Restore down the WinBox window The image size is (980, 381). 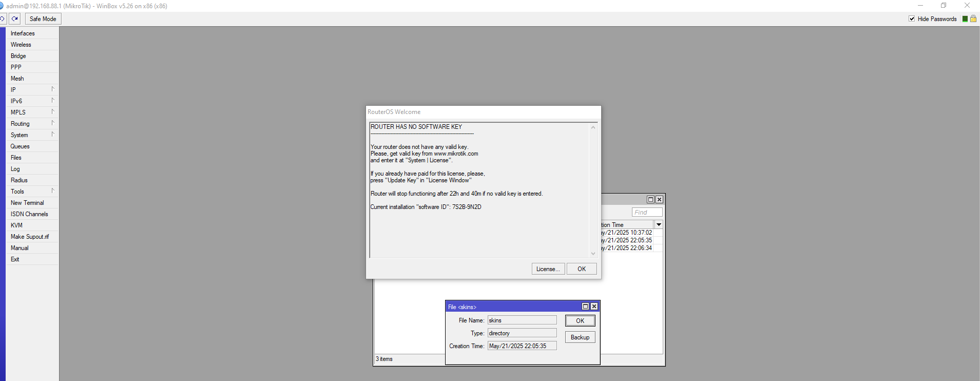click(944, 6)
